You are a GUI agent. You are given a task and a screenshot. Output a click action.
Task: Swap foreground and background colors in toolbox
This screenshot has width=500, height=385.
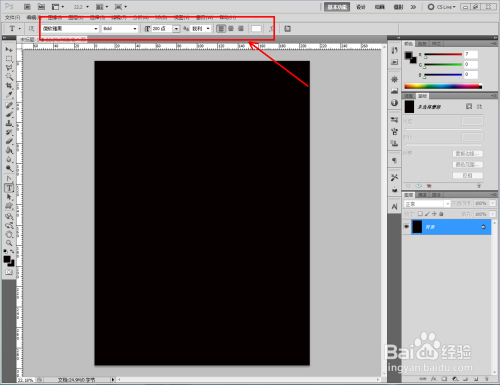(12, 251)
